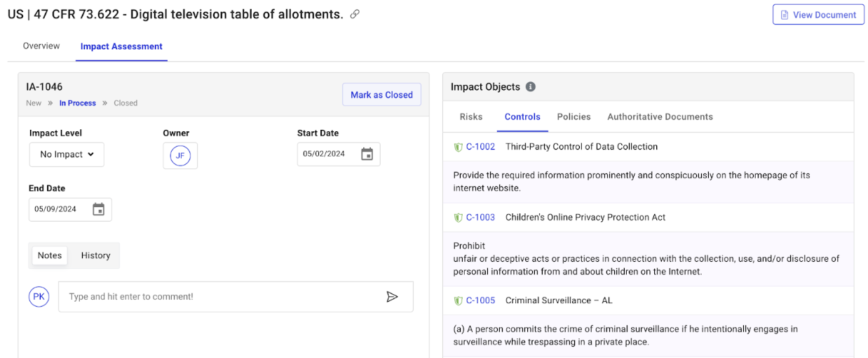This screenshot has width=868, height=358.
Task: Click the shield icon next to C-1002
Action: click(458, 147)
